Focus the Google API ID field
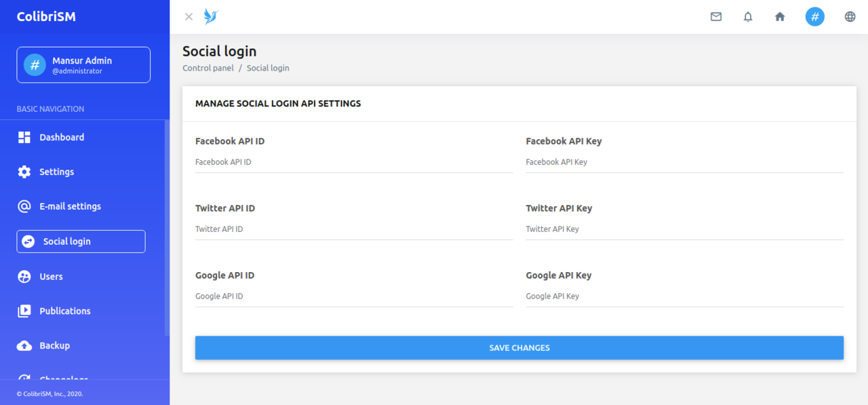Viewport: 868px width, 405px height. click(x=354, y=296)
